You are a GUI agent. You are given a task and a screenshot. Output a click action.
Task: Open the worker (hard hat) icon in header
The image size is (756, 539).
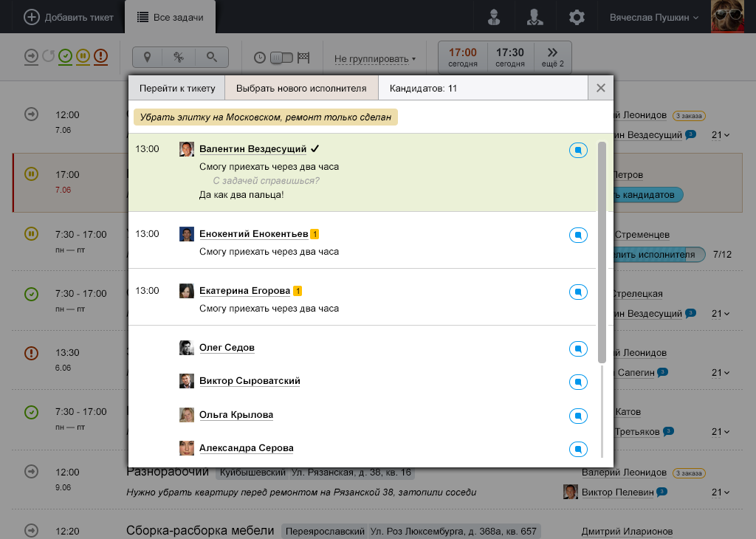pos(494,17)
